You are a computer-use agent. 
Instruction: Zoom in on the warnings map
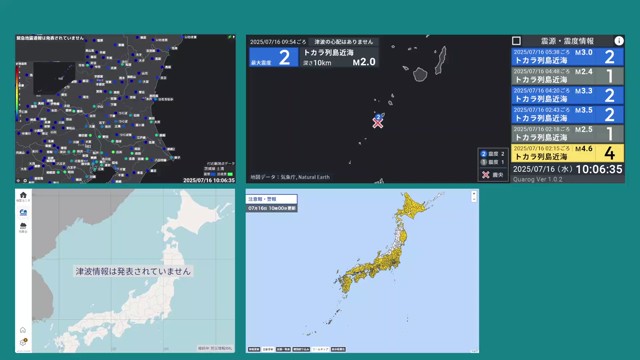click(474, 194)
